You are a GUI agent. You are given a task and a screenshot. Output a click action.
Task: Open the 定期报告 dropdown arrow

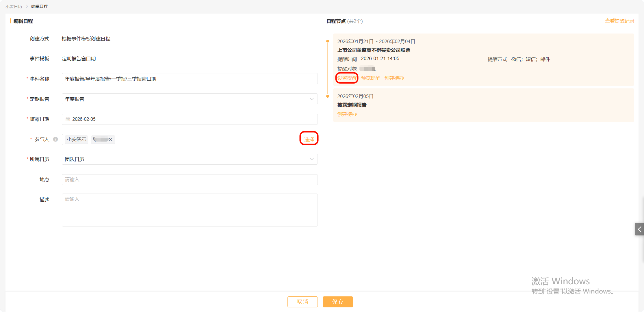[311, 99]
